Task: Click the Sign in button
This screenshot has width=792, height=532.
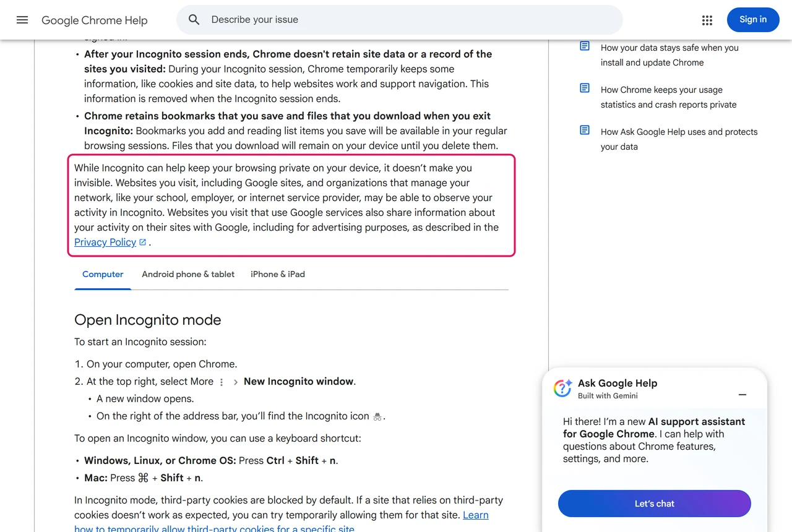Action: (753, 20)
